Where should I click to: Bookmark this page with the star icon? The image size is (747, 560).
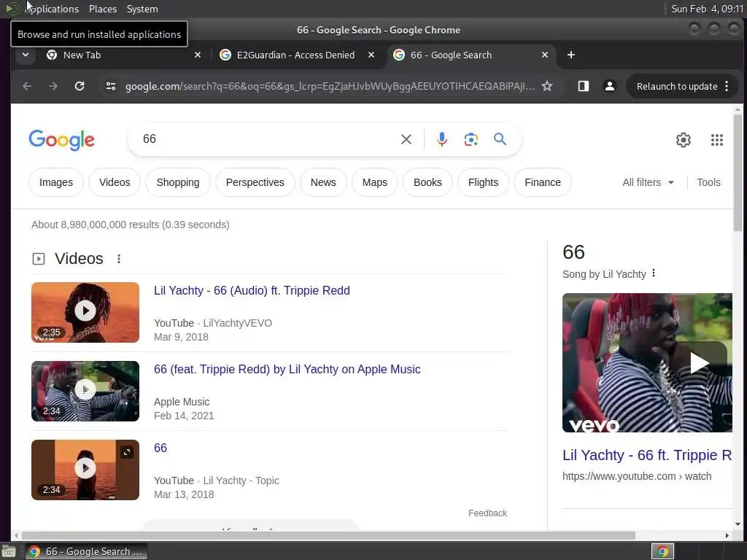tap(547, 86)
